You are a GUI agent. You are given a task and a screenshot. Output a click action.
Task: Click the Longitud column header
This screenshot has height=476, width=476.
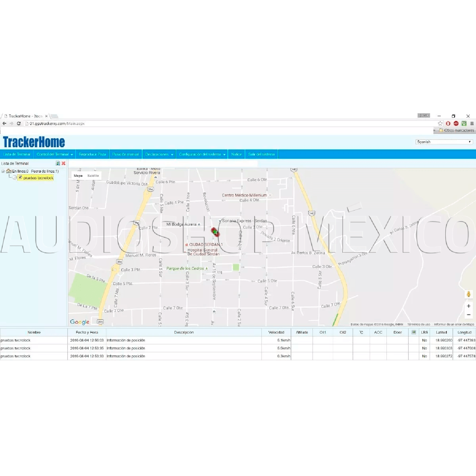point(464,332)
